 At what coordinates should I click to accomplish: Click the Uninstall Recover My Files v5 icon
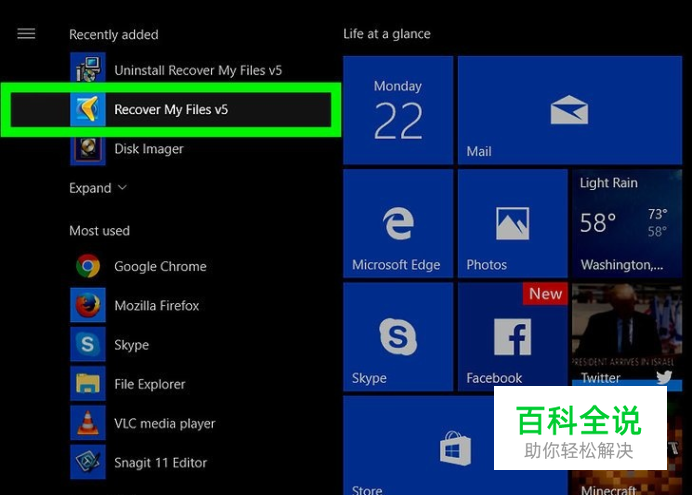coord(88,69)
